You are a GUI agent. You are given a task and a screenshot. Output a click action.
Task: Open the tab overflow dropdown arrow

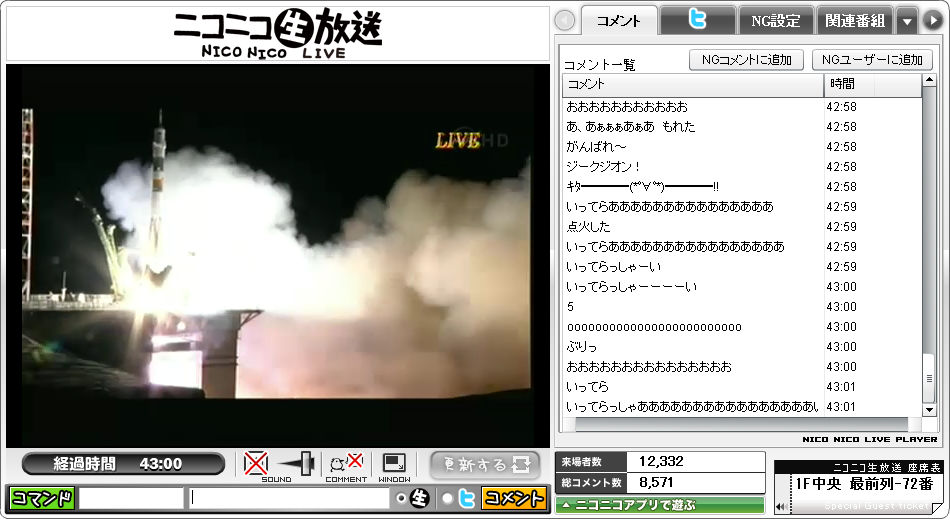tap(906, 21)
